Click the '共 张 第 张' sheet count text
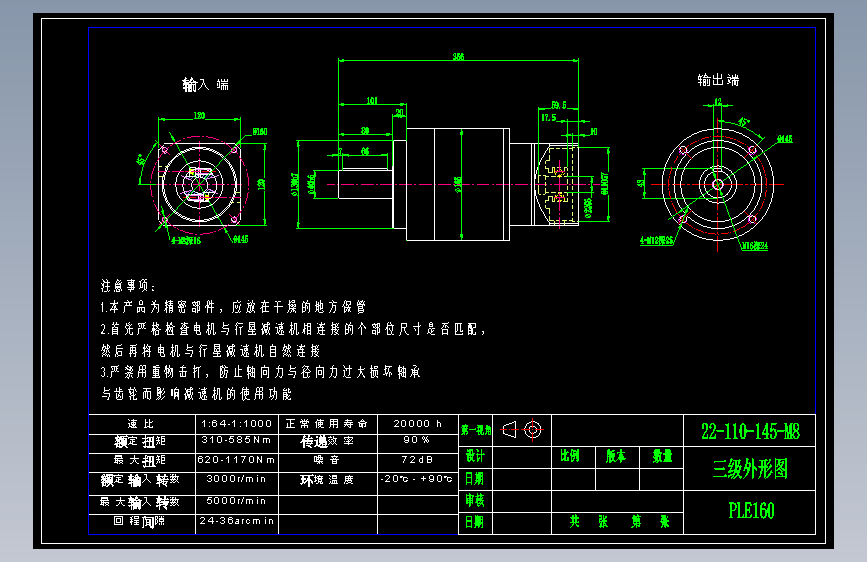Image resolution: width=867 pixels, height=562 pixels. click(619, 521)
